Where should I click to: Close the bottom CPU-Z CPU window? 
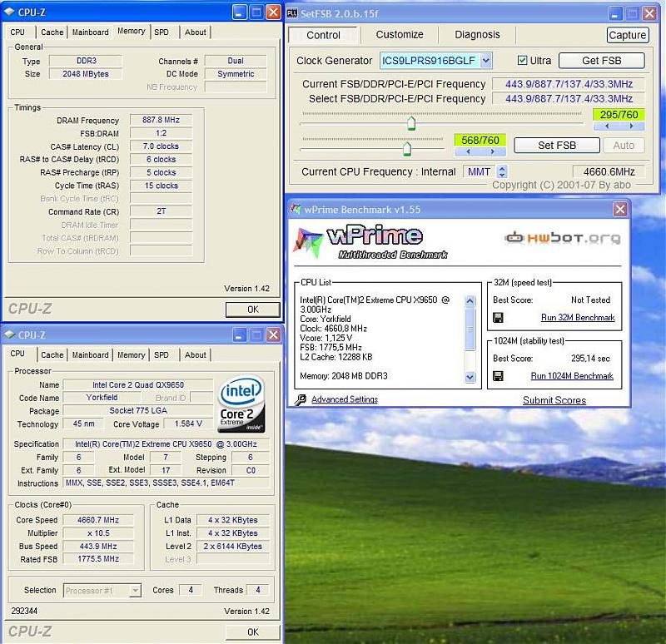(x=274, y=335)
